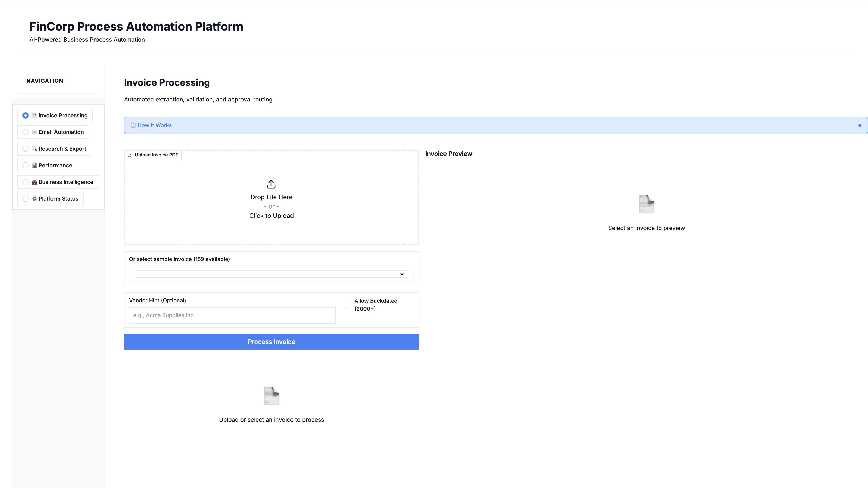868x488 pixels.
Task: Focus the Vendor Hint input field
Action: pos(232,315)
